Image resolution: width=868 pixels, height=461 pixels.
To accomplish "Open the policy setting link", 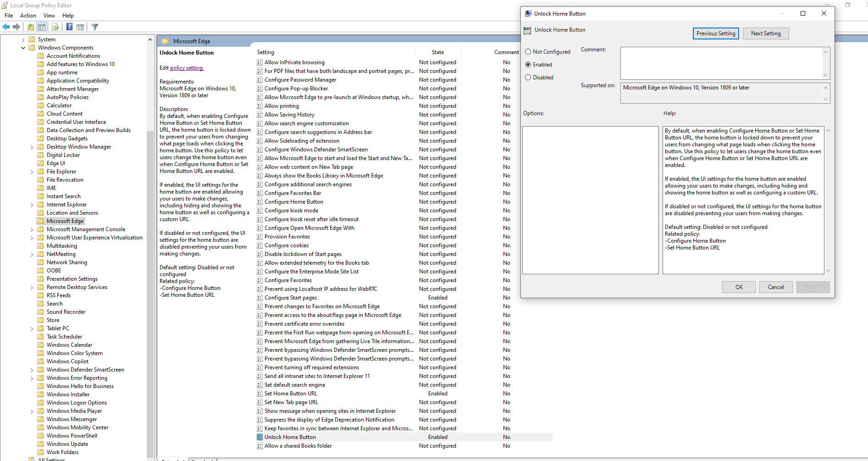I will tap(186, 68).
